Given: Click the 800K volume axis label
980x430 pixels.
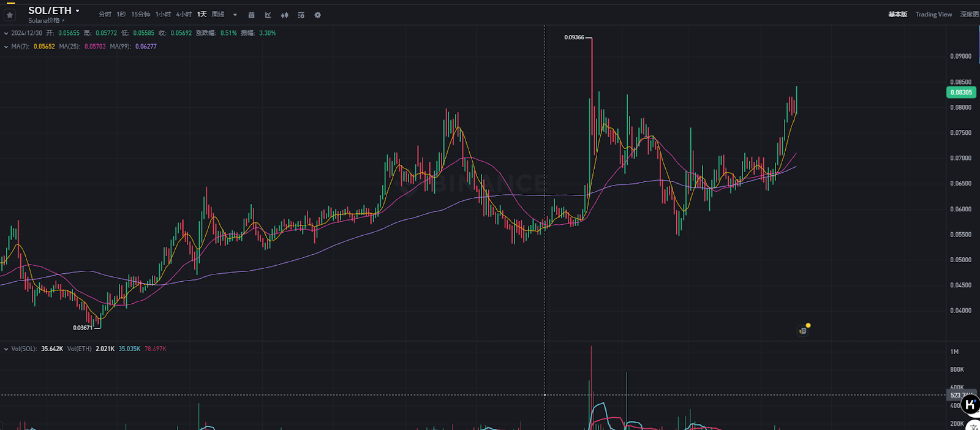Looking at the screenshot, I should coord(957,370).
